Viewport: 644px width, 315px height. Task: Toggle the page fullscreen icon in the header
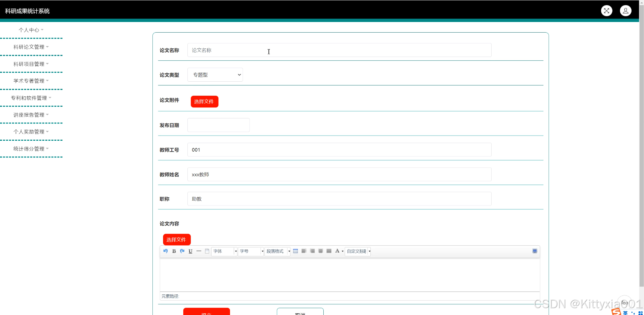(607, 11)
